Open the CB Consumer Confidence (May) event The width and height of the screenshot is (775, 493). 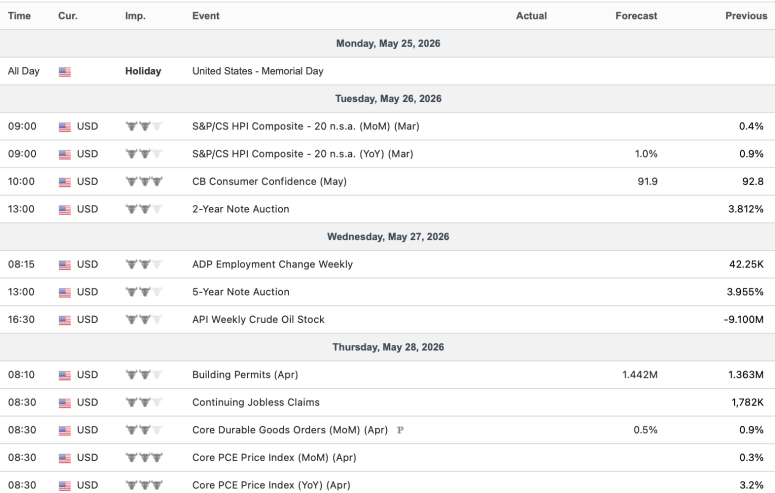coord(269,181)
